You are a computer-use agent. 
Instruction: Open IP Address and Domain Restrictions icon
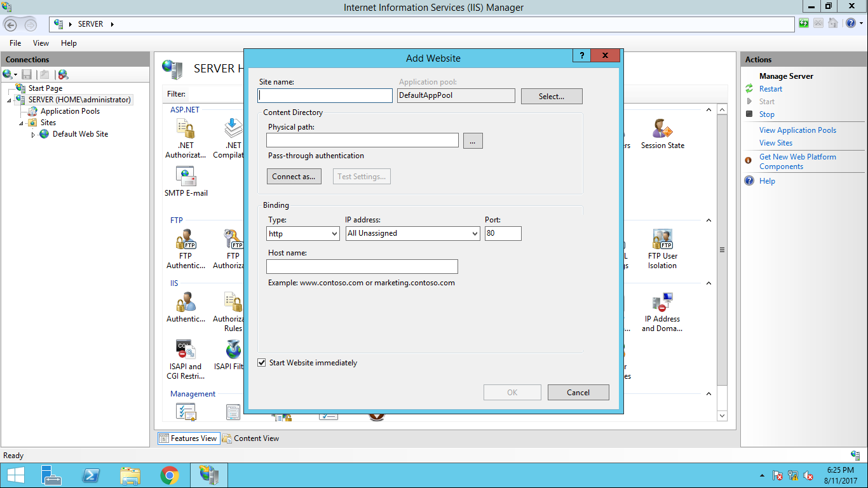(x=662, y=302)
